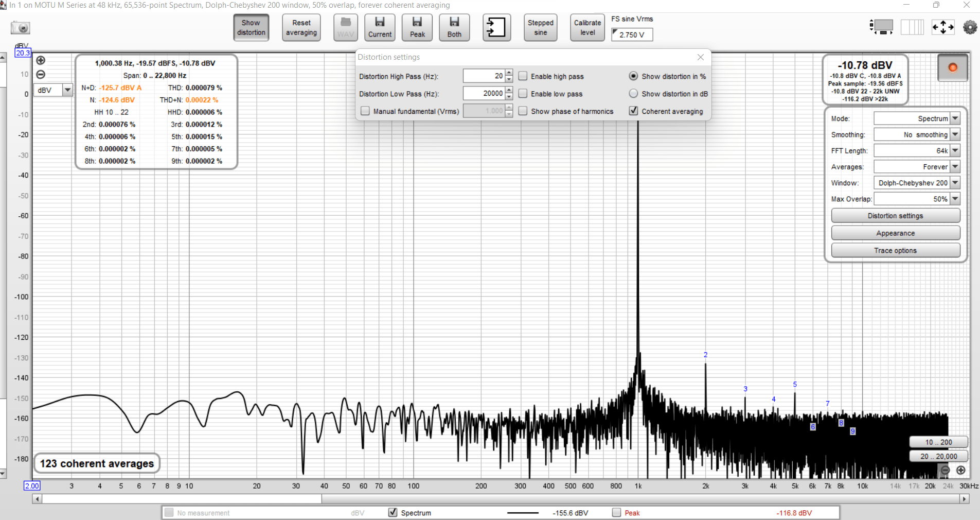Click the 2nd harmonic marker
The image size is (980, 520).
[705, 355]
